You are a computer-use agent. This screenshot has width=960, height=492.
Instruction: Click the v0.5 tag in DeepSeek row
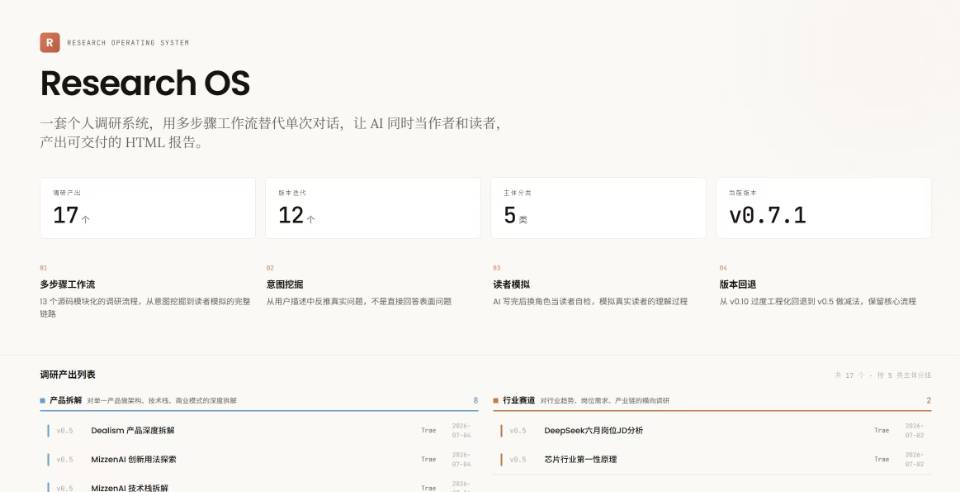point(518,431)
